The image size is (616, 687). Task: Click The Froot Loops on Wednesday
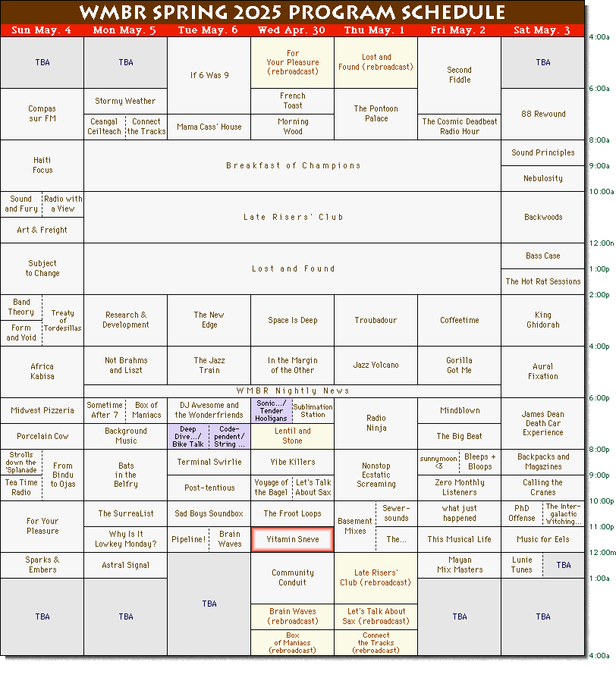pyautogui.click(x=292, y=513)
